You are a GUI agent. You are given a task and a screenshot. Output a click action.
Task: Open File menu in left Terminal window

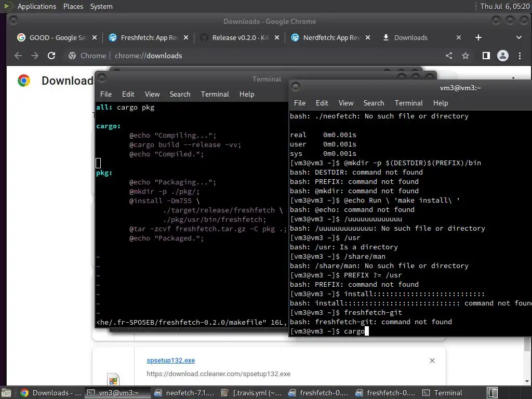[x=106, y=95]
